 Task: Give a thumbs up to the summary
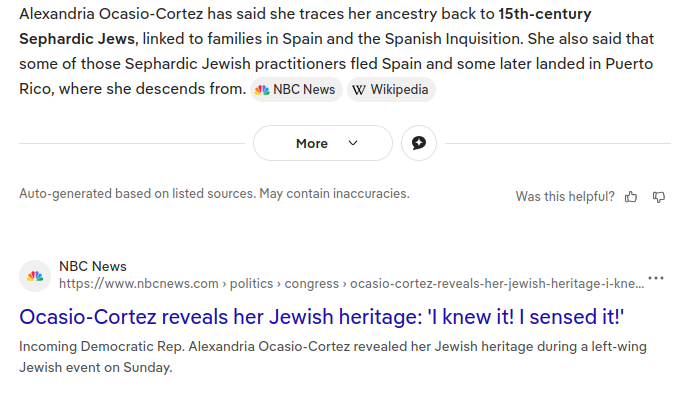631,196
